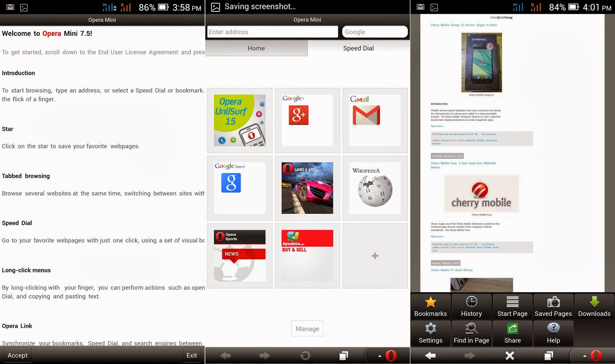
Task: Open the Opera Games & Apps tile
Action: 307,188
